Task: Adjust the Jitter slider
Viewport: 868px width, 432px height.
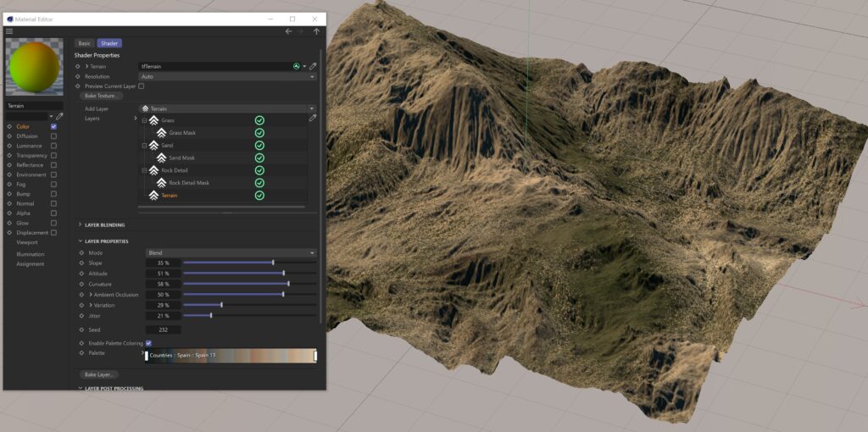Action: pos(250,315)
